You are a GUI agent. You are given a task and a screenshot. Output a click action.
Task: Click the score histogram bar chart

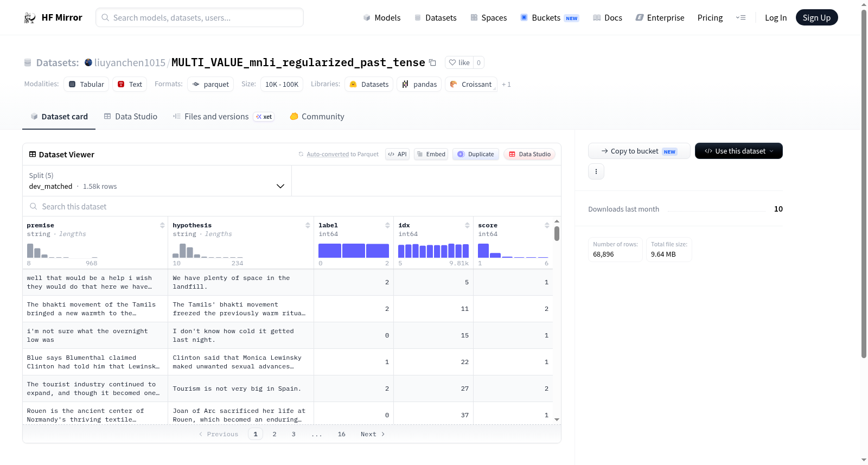[513, 251]
